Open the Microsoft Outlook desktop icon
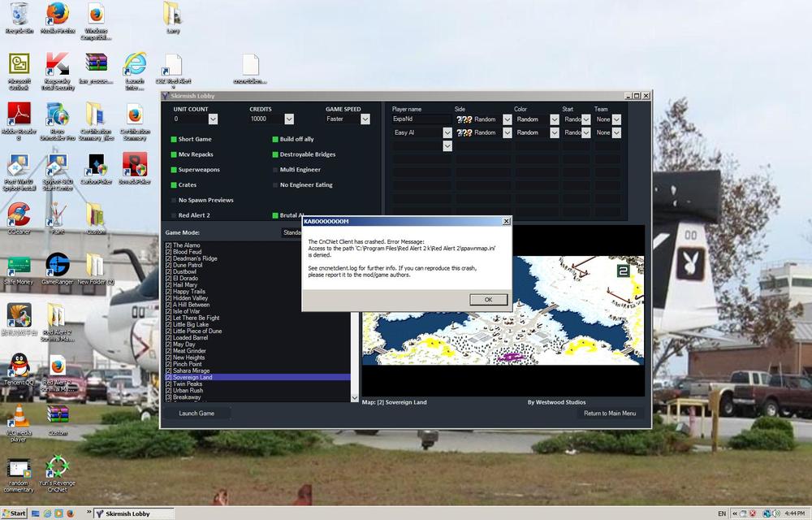Screen dimensions: 812x520 tap(19, 71)
